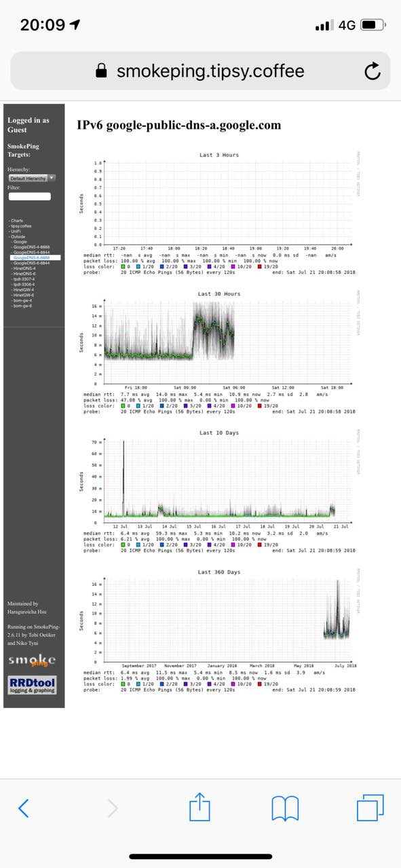
Task: Tap the SmokePing logo
Action: [x=32, y=661]
